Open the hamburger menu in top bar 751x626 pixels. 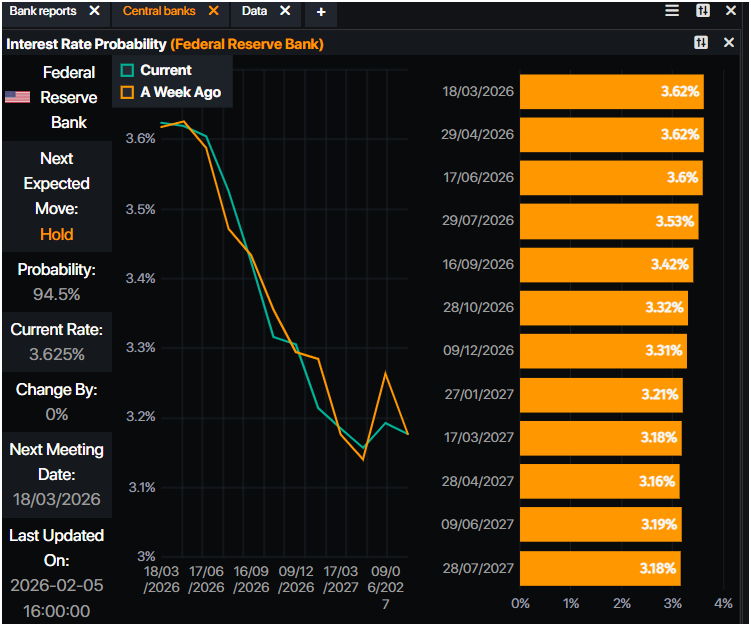tap(673, 11)
